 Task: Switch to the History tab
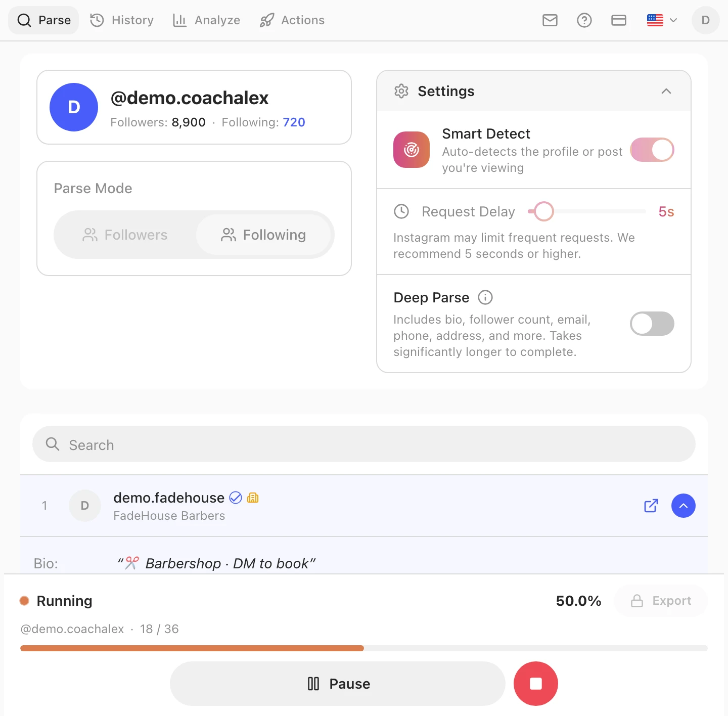(122, 20)
